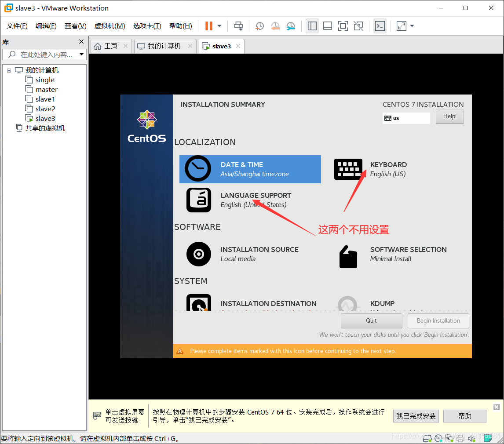The image size is (504, 444).
Task: Select the slave3 tab
Action: click(x=221, y=46)
